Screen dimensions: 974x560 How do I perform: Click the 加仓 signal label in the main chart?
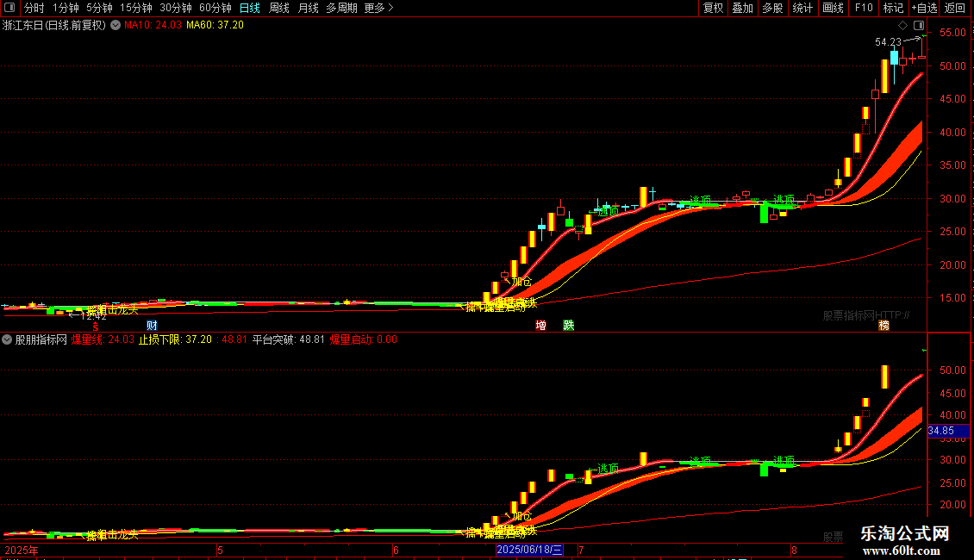click(x=521, y=282)
